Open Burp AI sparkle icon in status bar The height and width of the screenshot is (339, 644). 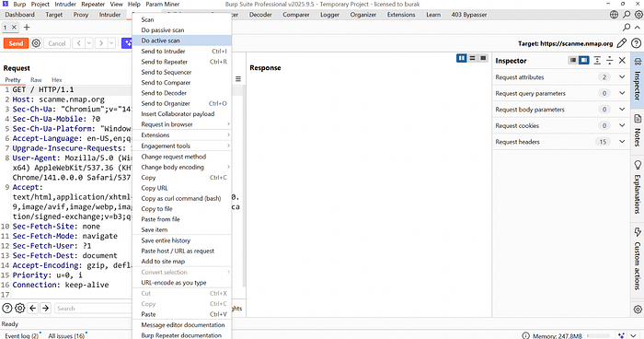[x=622, y=335]
